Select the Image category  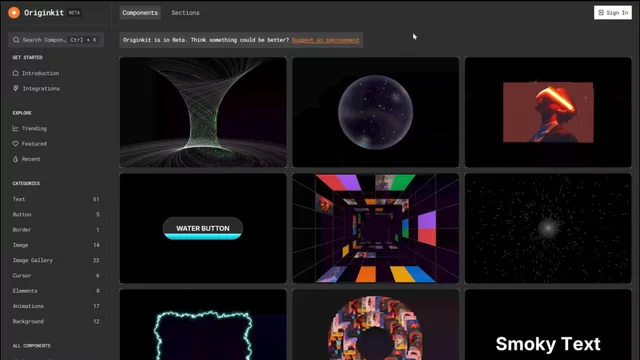coord(56,245)
